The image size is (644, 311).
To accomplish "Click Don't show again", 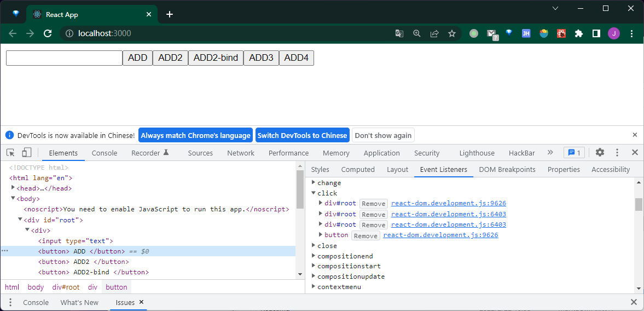I will (x=383, y=135).
